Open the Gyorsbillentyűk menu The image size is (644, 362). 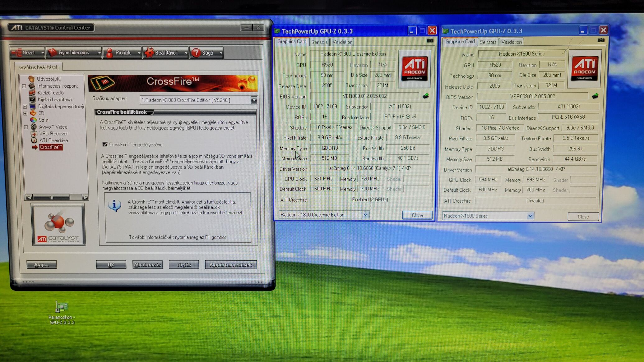coord(74,53)
